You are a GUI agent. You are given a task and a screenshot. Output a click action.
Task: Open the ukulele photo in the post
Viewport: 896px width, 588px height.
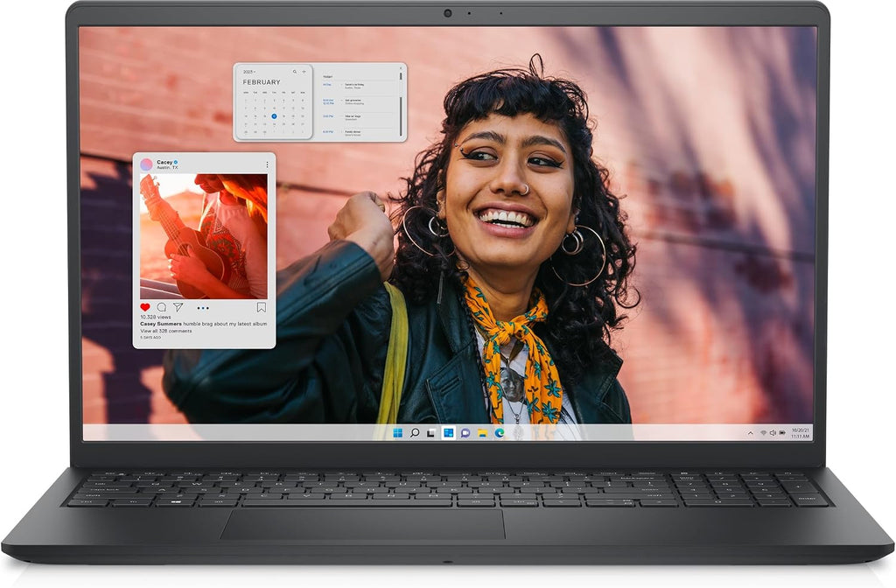203,236
